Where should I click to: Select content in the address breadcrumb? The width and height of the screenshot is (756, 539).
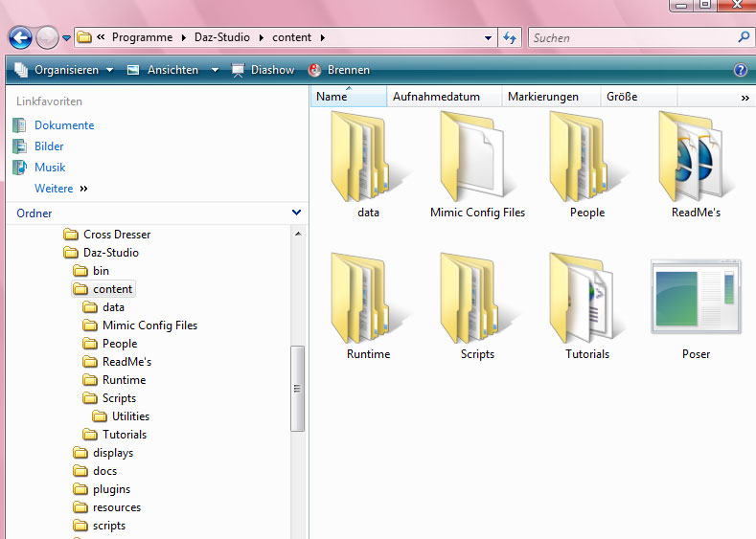coord(291,37)
